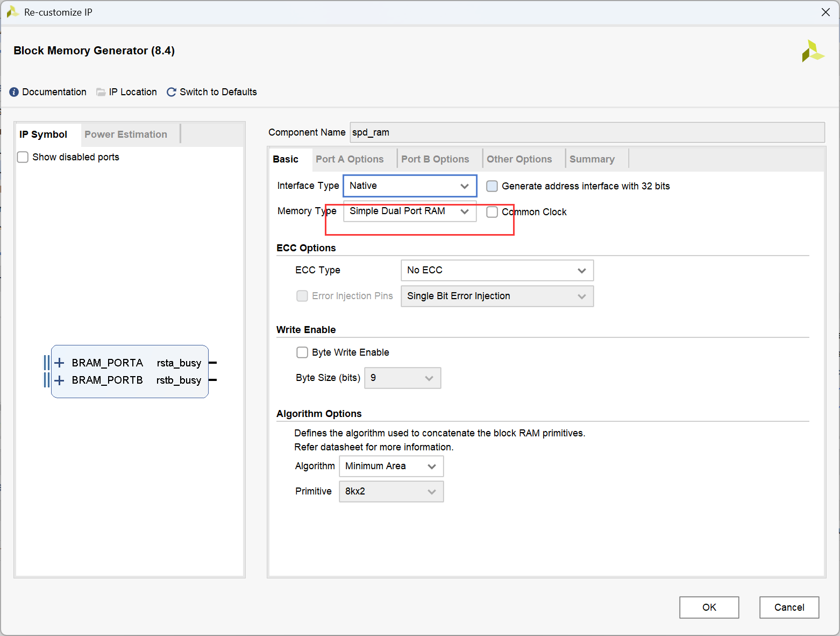Image resolution: width=840 pixels, height=636 pixels.
Task: Tick the Common Clock checkbox
Action: [492, 212]
